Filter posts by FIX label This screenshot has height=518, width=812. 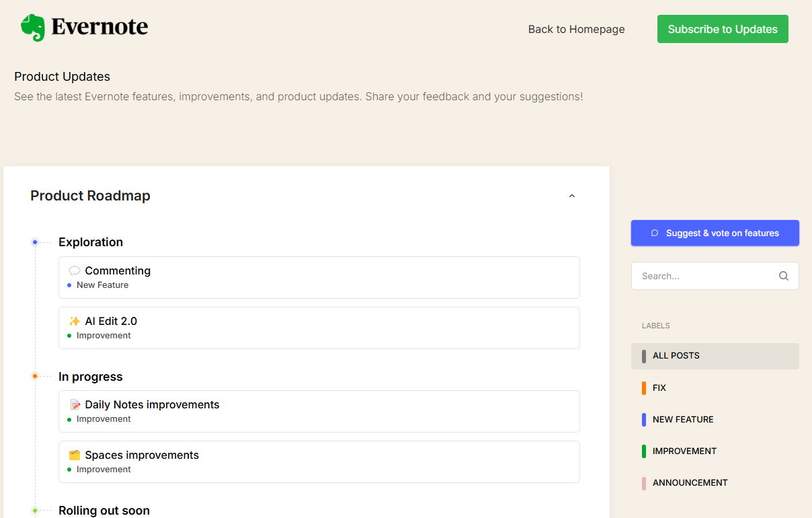pos(715,387)
